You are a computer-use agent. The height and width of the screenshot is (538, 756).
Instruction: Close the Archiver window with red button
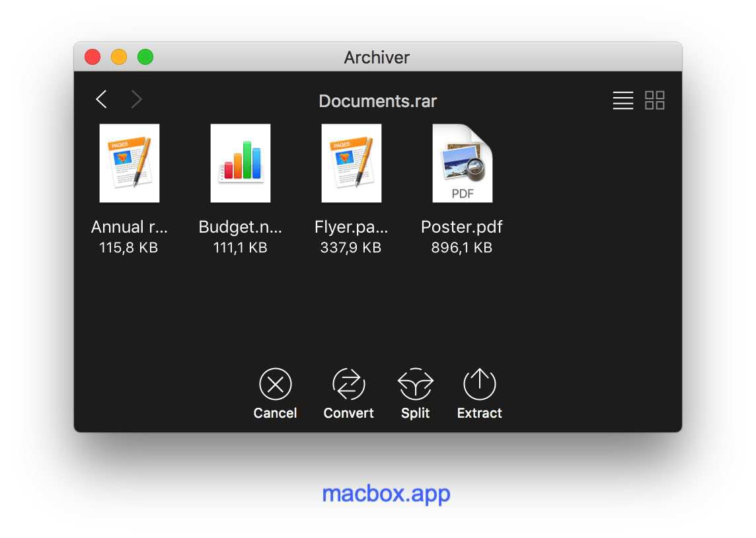tap(93, 57)
